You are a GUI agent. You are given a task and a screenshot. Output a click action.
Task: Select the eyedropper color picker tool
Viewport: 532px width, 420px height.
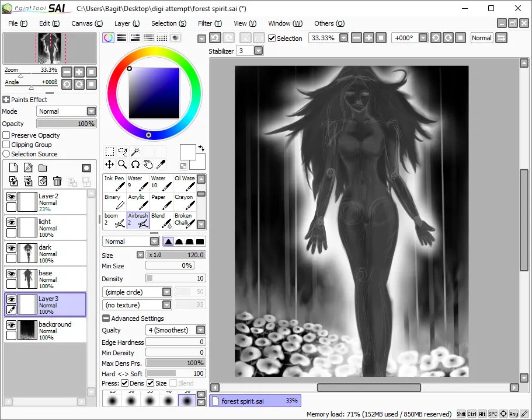point(161,164)
